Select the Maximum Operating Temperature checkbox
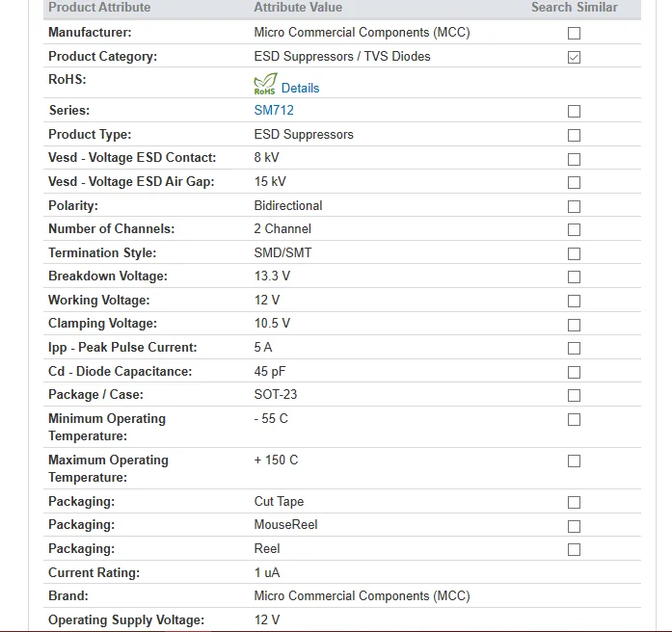This screenshot has height=632, width=672. [574, 461]
